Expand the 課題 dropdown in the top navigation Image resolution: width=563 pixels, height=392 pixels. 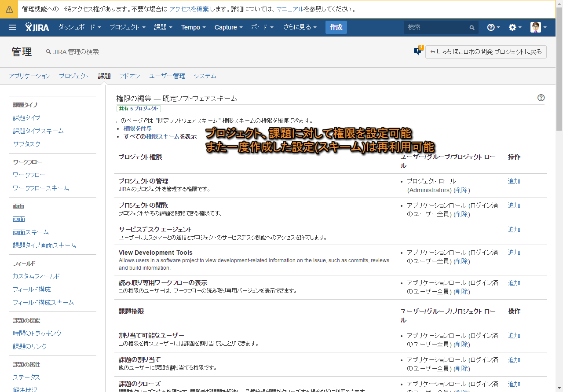[163, 27]
